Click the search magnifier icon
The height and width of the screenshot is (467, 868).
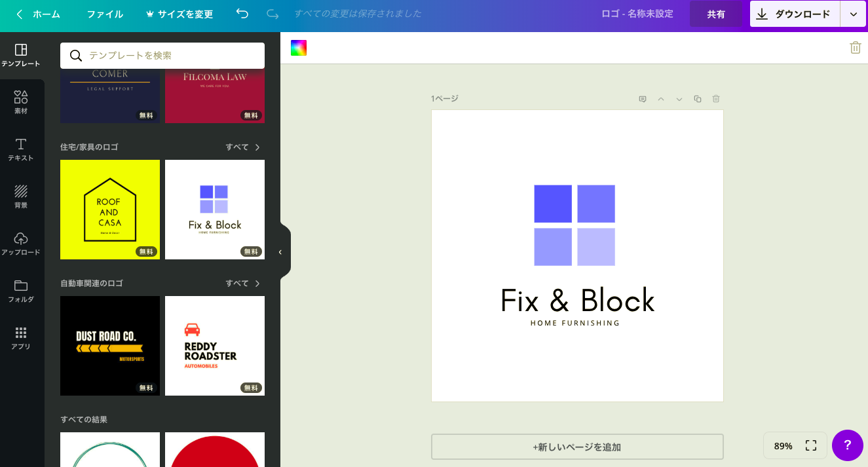point(76,56)
